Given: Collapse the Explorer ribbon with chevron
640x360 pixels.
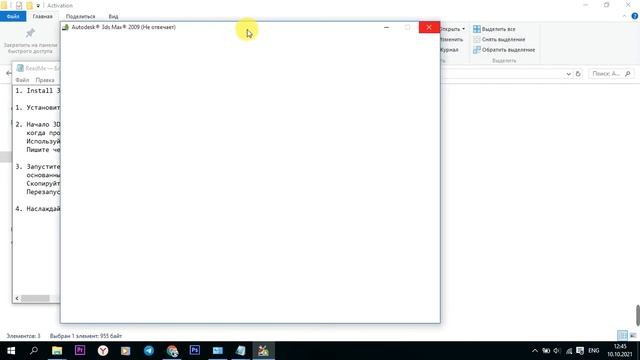Looking at the screenshot, I should (624, 16).
